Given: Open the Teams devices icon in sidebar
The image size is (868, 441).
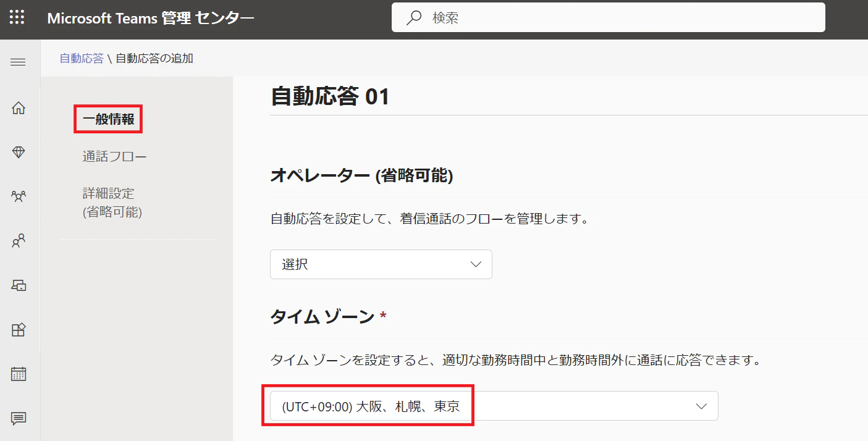Looking at the screenshot, I should pyautogui.click(x=19, y=285).
